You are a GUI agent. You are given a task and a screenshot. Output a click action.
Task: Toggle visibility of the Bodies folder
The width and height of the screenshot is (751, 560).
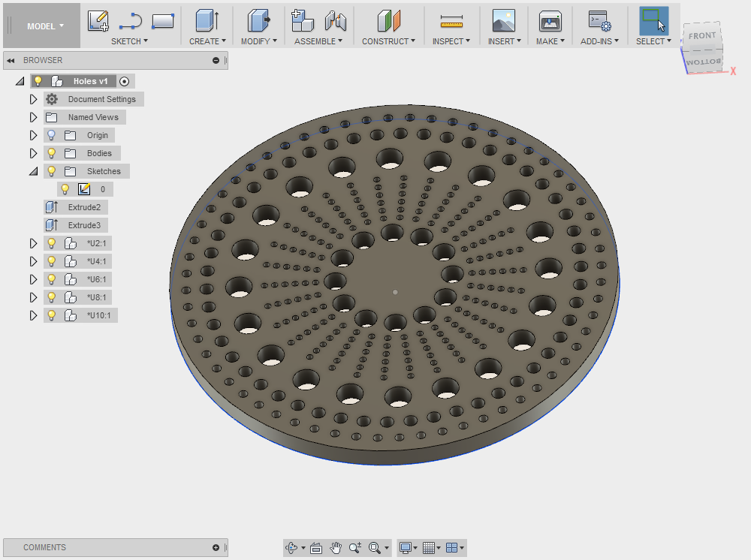pos(51,153)
